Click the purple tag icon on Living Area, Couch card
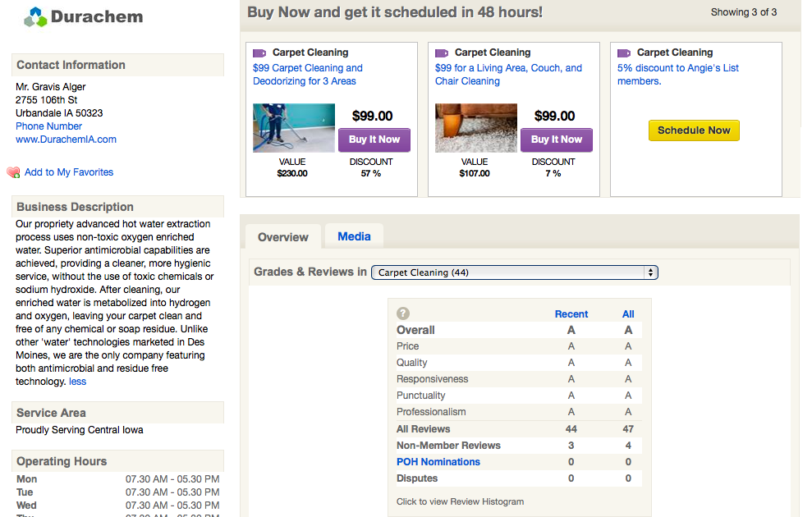This screenshot has width=812, height=517. (442, 53)
